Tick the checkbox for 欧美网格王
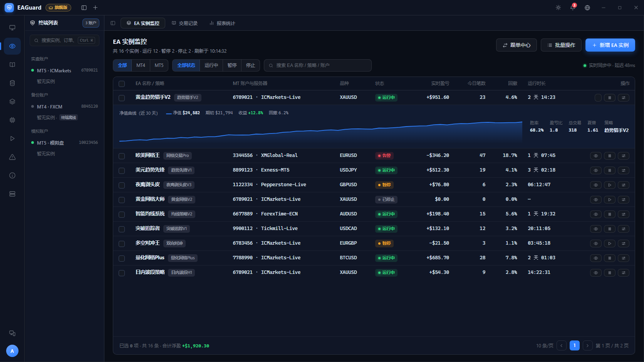This screenshot has height=362, width=644. click(122, 156)
